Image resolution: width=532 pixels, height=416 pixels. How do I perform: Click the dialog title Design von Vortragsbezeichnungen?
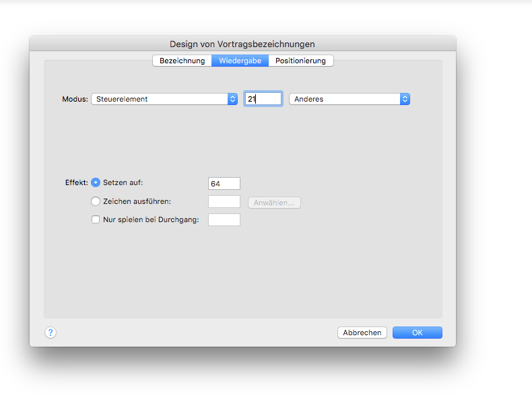(242, 44)
